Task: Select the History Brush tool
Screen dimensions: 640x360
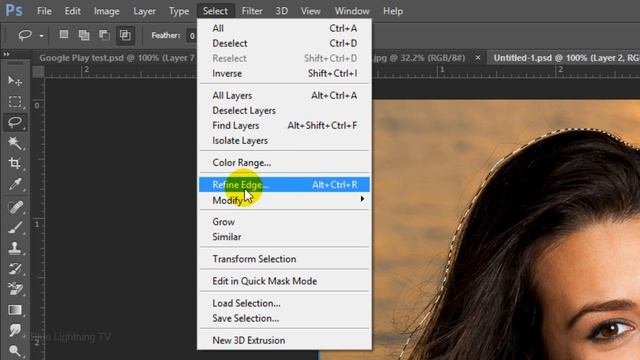Action: point(15,269)
